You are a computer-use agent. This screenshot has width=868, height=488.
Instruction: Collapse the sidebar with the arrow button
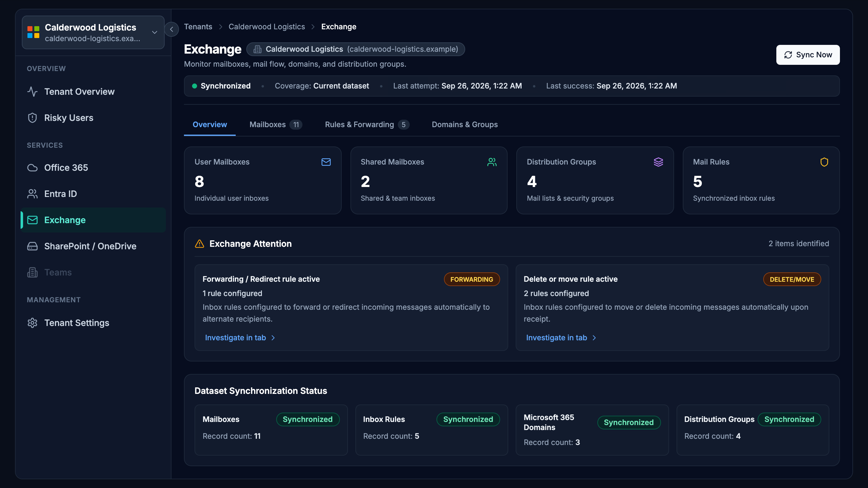[x=171, y=29]
